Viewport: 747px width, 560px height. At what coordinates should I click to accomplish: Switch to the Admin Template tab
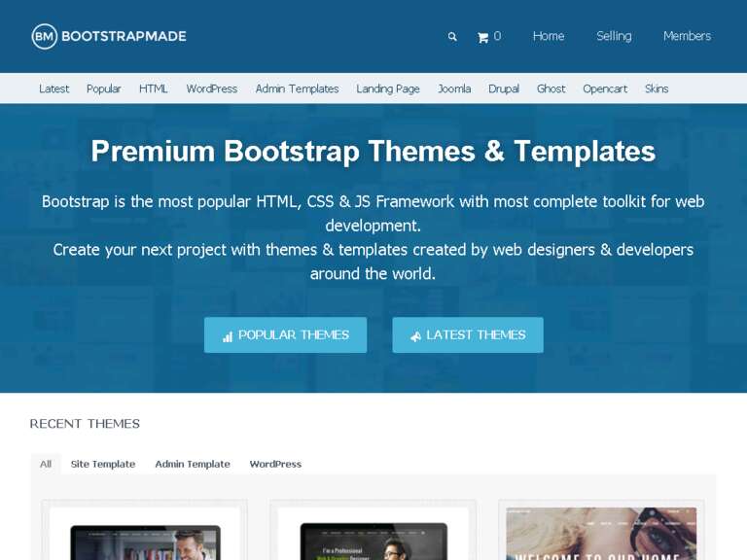click(193, 464)
